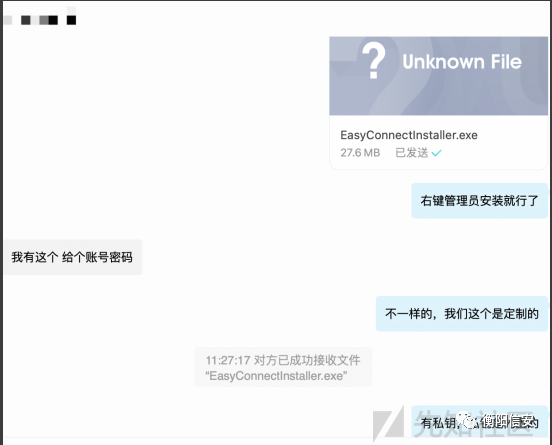Click the question mark unknown file icon

click(374, 60)
